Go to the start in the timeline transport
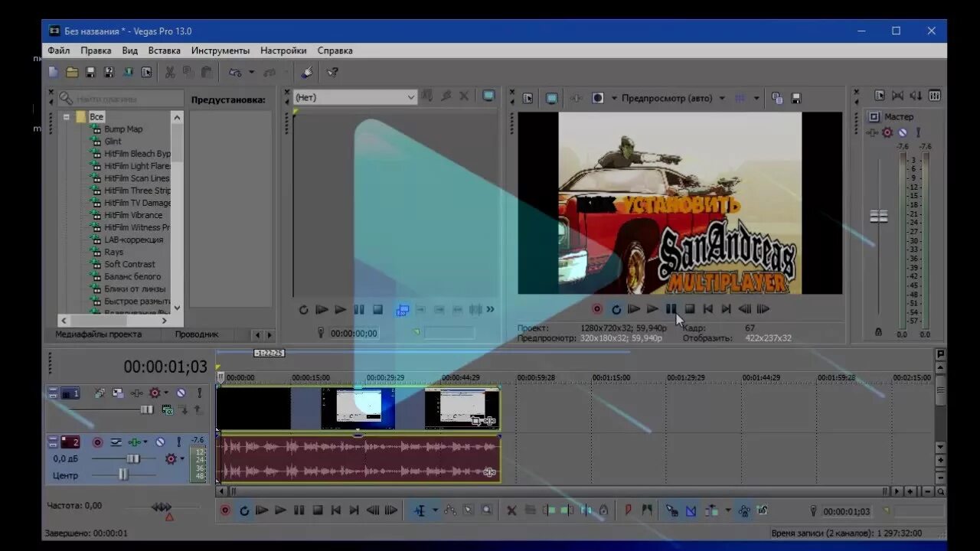This screenshot has width=980, height=551. click(x=335, y=510)
